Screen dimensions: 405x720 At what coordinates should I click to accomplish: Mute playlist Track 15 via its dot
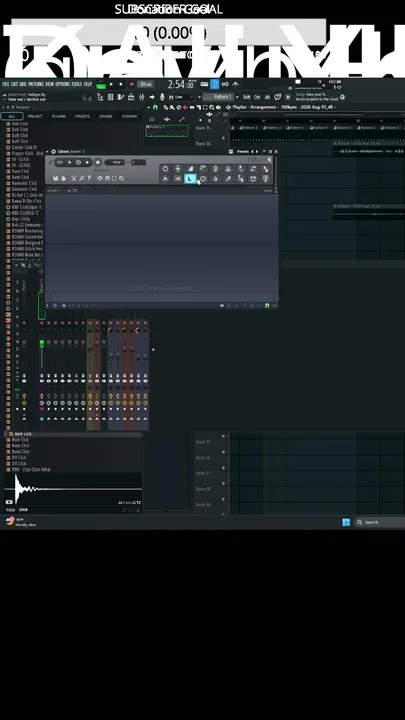pyautogui.click(x=224, y=137)
